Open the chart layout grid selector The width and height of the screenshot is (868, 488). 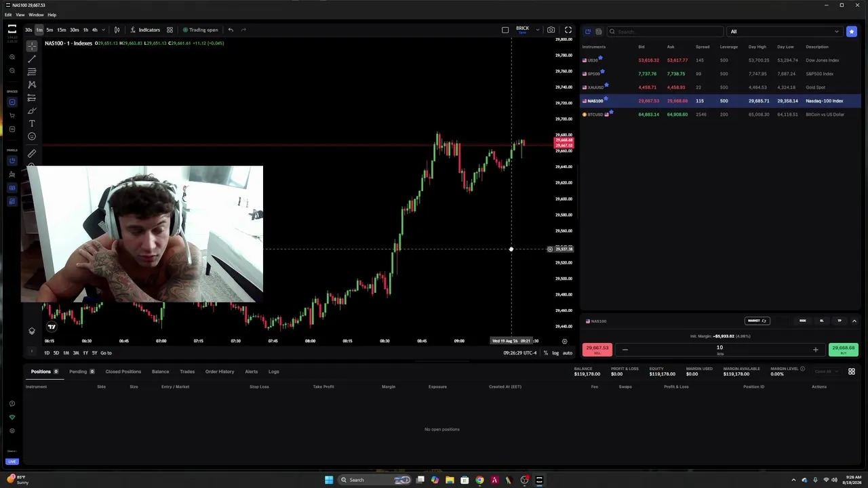(x=170, y=30)
